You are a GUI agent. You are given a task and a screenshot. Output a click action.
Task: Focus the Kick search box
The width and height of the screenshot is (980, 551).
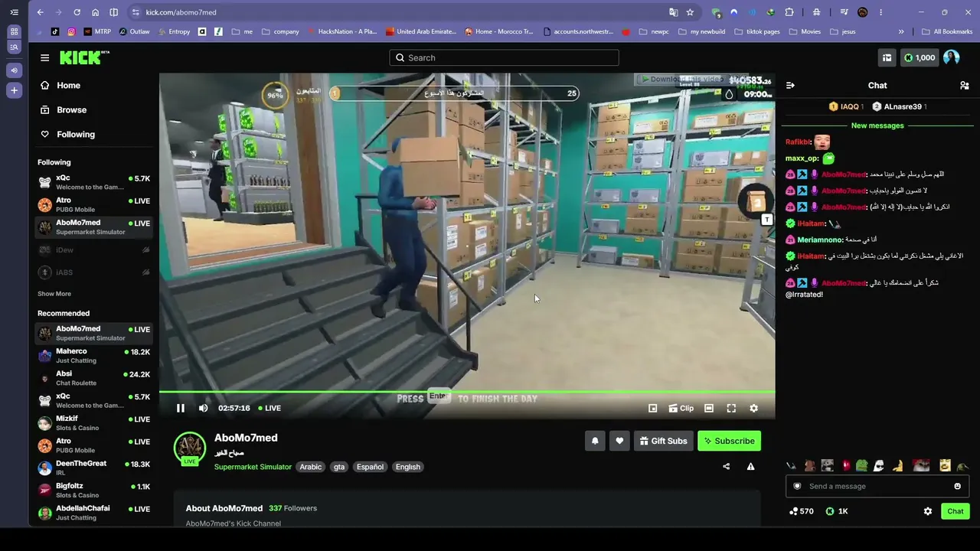[504, 57]
